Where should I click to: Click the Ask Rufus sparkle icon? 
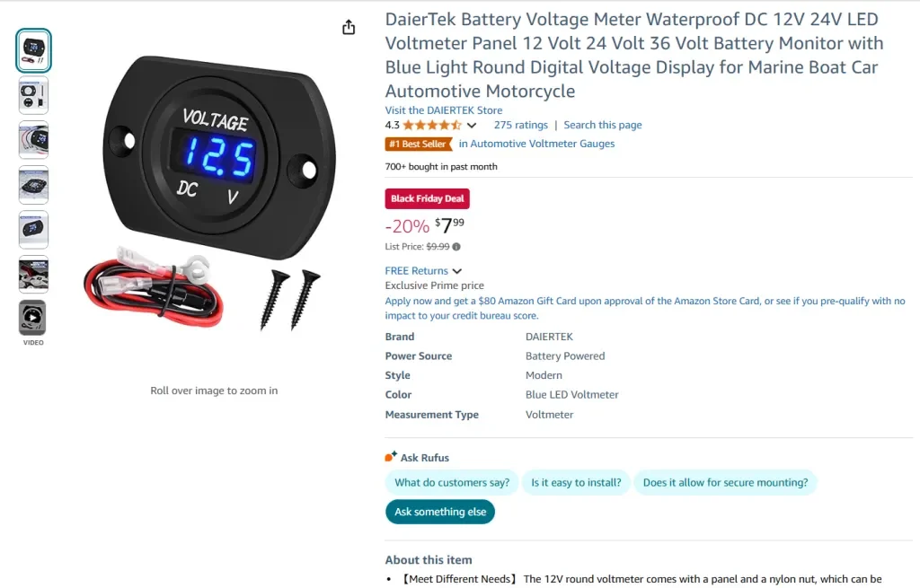coord(391,456)
